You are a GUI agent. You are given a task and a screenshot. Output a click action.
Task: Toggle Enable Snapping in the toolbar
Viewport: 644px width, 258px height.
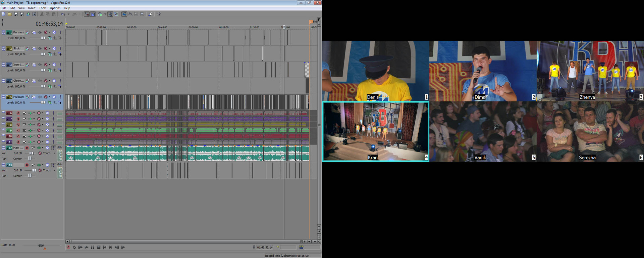87,14
